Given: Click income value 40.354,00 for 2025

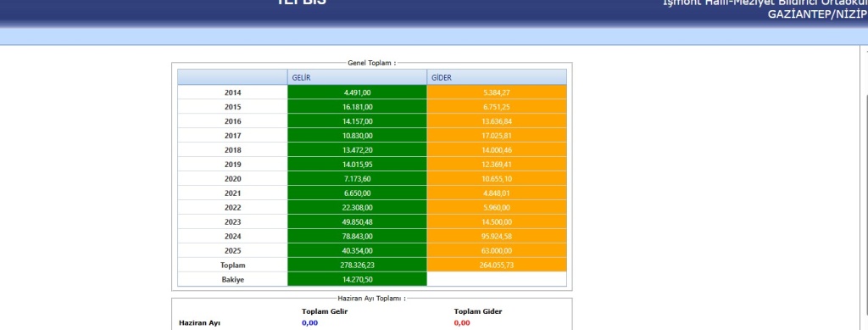Looking at the screenshot, I should point(357,251).
